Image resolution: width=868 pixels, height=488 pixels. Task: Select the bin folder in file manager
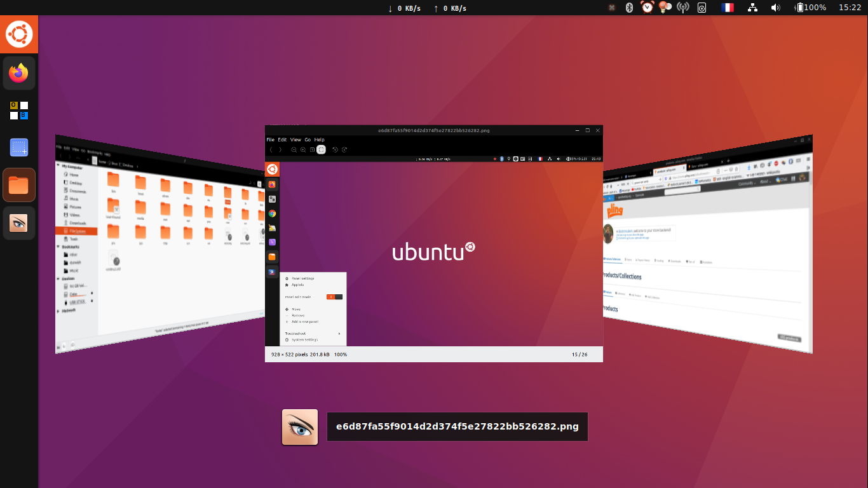(x=113, y=182)
